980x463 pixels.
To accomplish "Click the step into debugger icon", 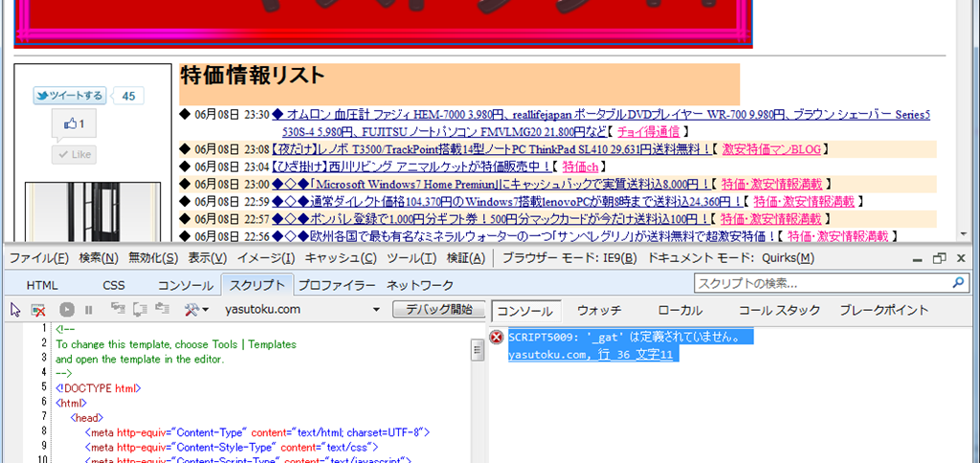I will coord(117,309).
